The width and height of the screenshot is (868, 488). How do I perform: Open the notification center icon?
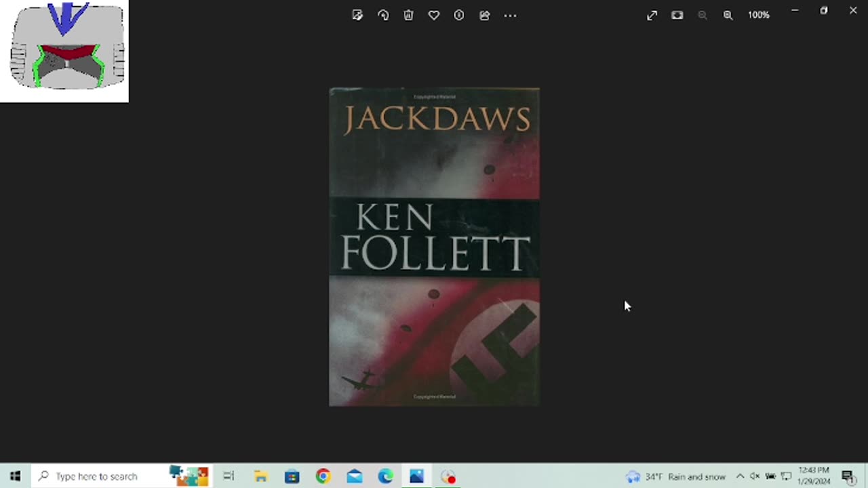pyautogui.click(x=848, y=476)
